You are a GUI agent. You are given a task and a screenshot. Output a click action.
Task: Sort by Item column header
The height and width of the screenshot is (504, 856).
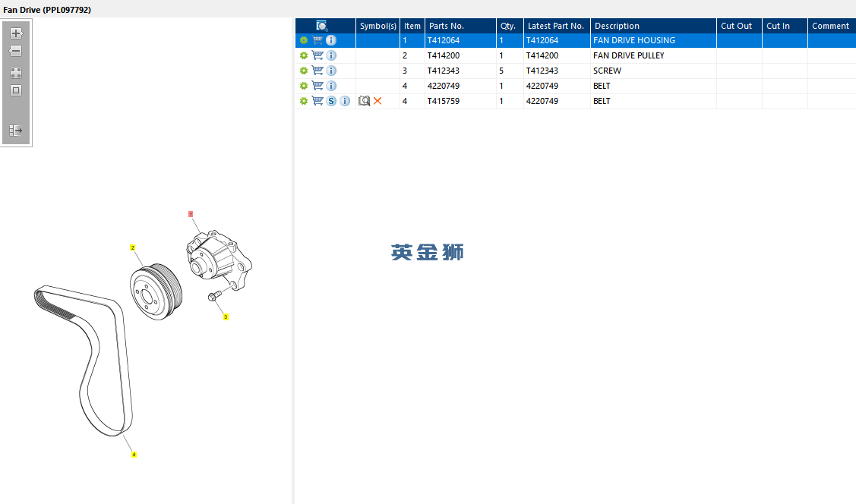pyautogui.click(x=412, y=26)
